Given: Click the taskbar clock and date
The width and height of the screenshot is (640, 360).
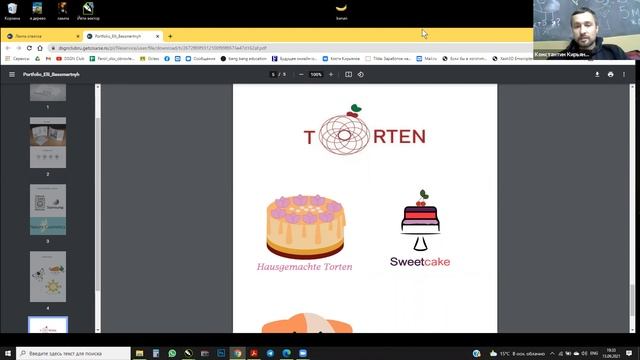Looking at the screenshot, I should click(x=611, y=353).
